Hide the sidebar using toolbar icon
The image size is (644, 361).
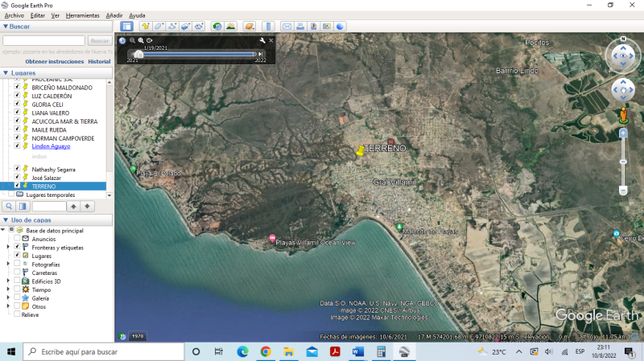[x=126, y=27]
